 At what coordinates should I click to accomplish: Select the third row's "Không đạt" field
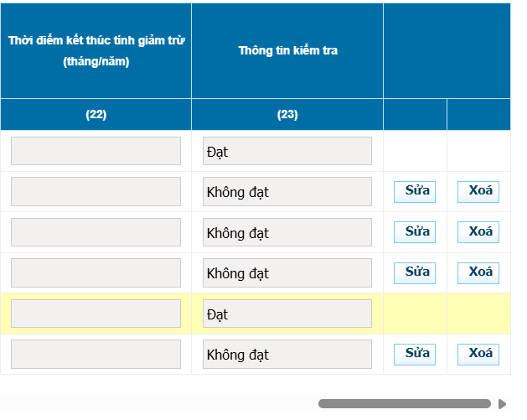(287, 232)
